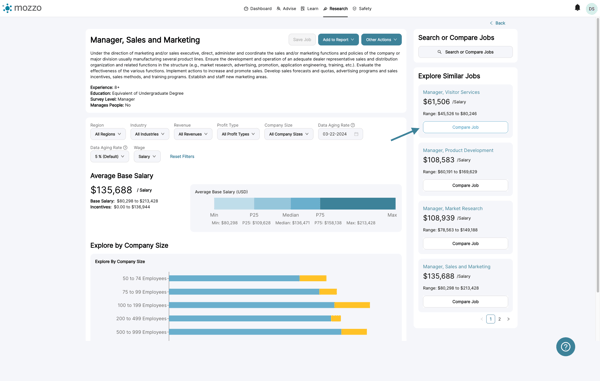Click magnifier icon in Search or Compare Jobs
The image size is (600, 381).
439,52
